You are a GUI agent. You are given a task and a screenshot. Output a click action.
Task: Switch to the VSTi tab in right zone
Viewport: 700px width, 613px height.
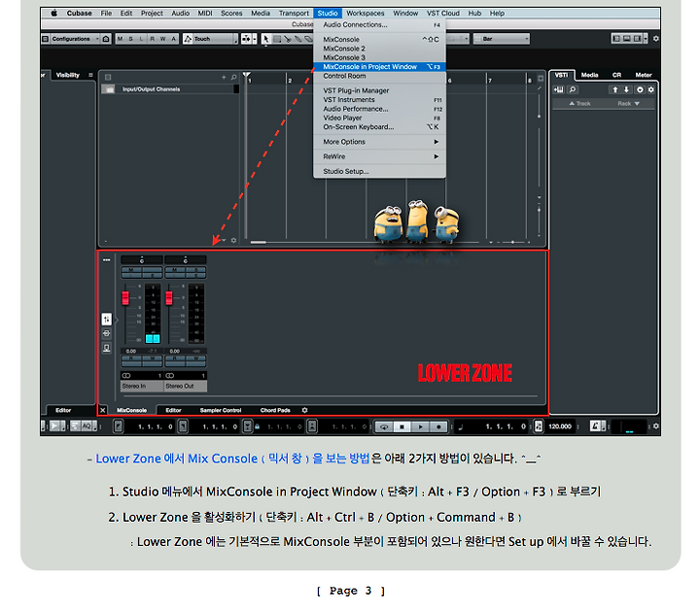[561, 75]
